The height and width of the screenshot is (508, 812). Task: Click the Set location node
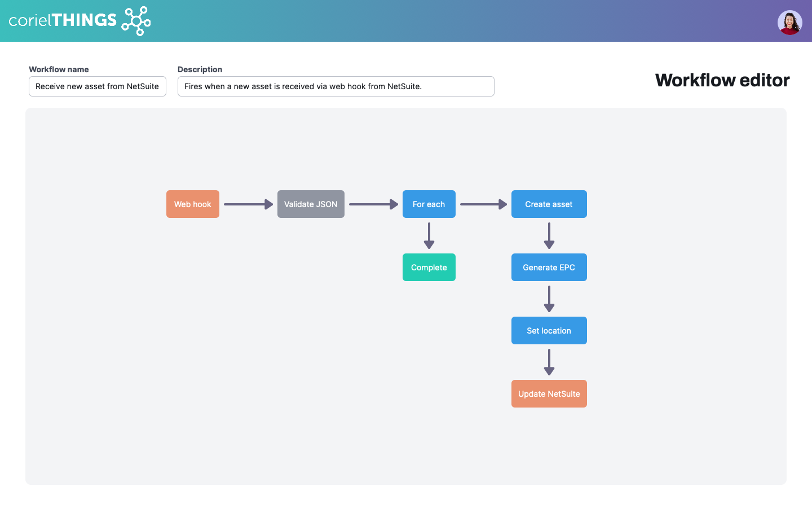549,331
